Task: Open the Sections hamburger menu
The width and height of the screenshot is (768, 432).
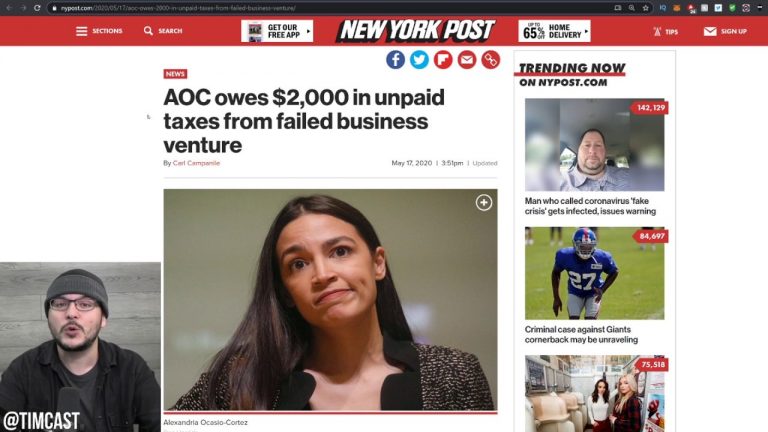Action: pyautogui.click(x=82, y=31)
